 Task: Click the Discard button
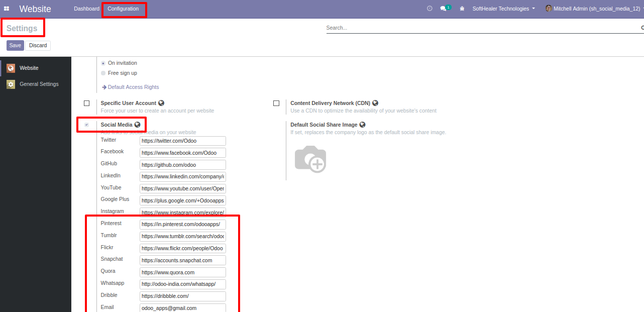38,46
